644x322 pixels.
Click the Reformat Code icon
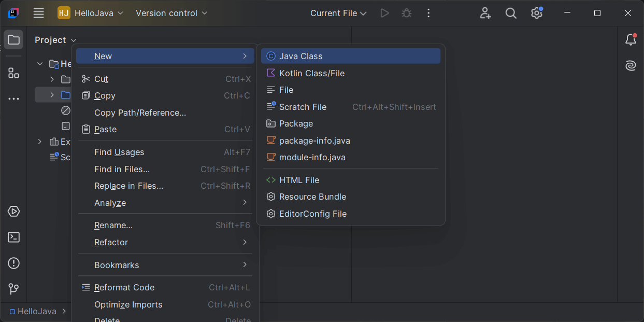pyautogui.click(x=86, y=287)
